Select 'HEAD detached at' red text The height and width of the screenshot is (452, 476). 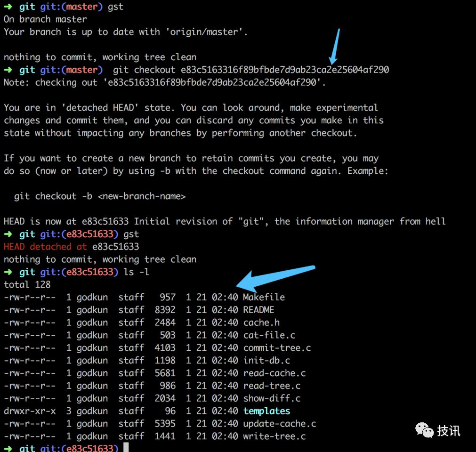coord(45,247)
